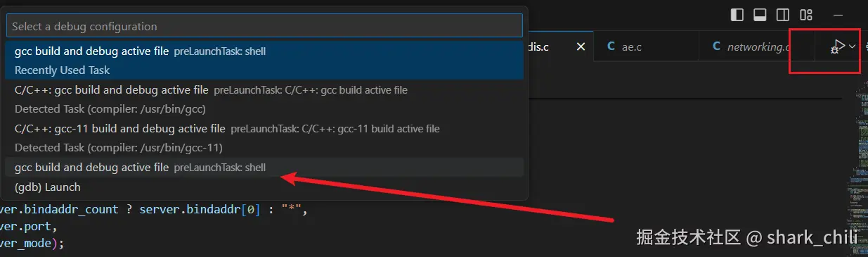Choose C/C++: gcc-11 build and debug active file
Screen dimensions: 868x257
tap(264, 138)
